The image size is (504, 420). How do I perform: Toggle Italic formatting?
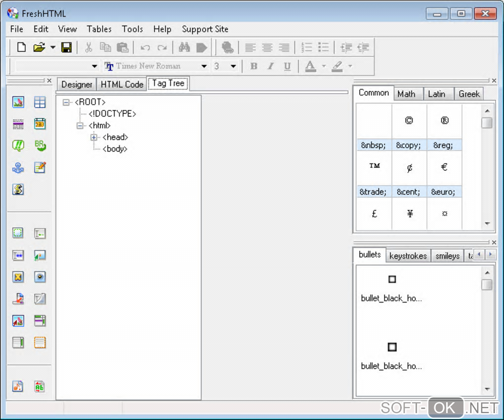coord(271,66)
